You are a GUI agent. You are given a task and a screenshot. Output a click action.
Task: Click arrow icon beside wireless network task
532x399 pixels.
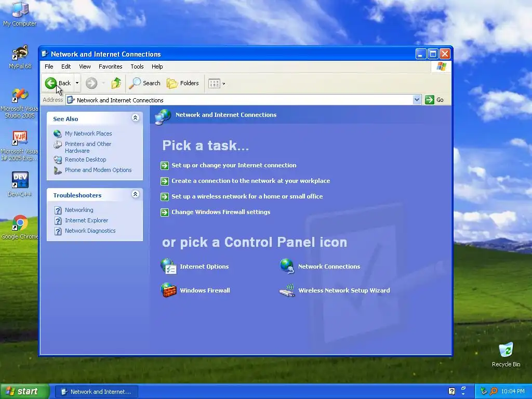pyautogui.click(x=165, y=197)
